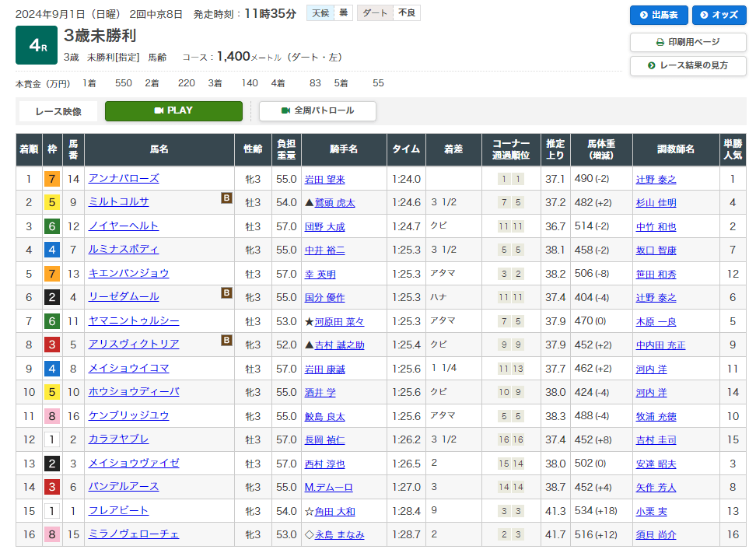Click the blinker B icon beside ミルトコルサ

(226, 198)
